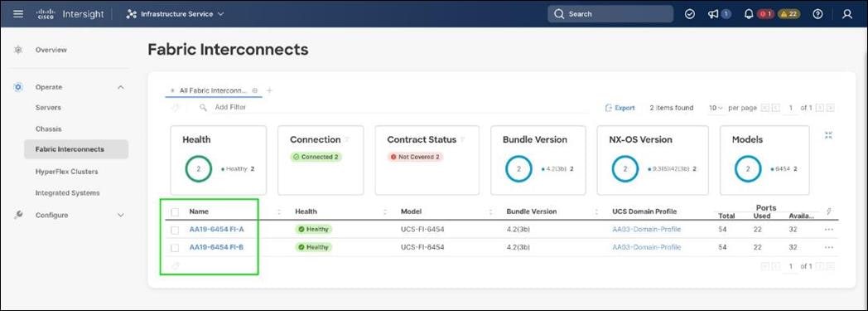The width and height of the screenshot is (868, 311).
Task: Open the announcements megaphone icon
Action: coord(714,14)
